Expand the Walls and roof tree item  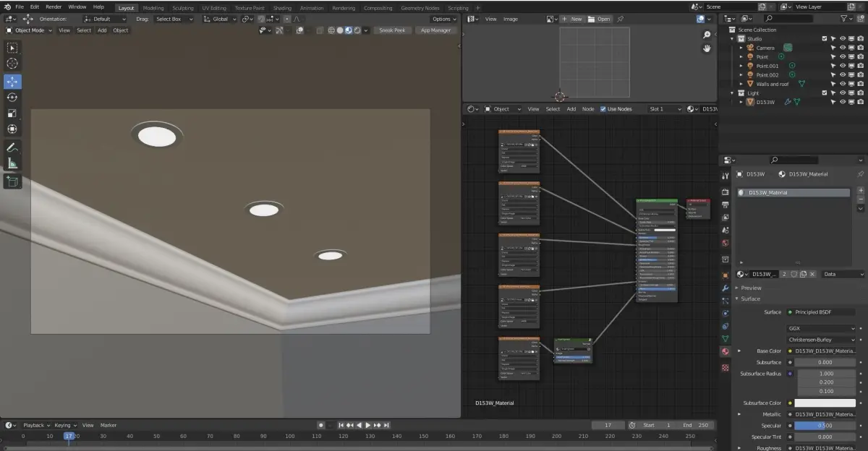[x=741, y=84]
